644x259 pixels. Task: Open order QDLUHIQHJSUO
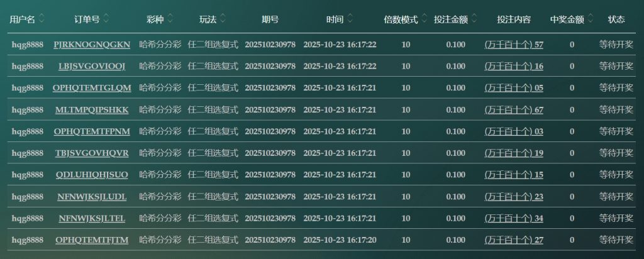coord(92,175)
